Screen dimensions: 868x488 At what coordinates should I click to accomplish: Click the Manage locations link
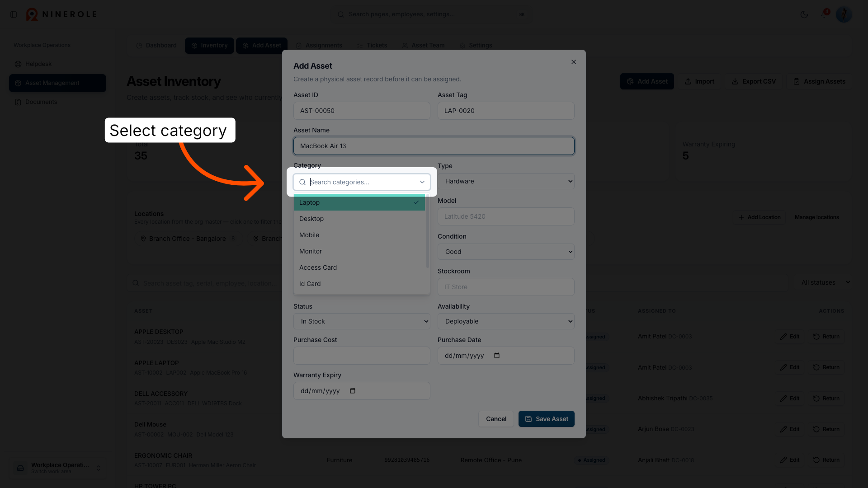pos(816,217)
